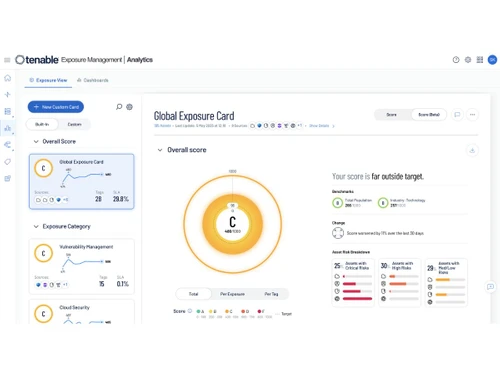This screenshot has width=500, height=375.
Task: Collapse the Overall score section chevron
Action: point(160,150)
